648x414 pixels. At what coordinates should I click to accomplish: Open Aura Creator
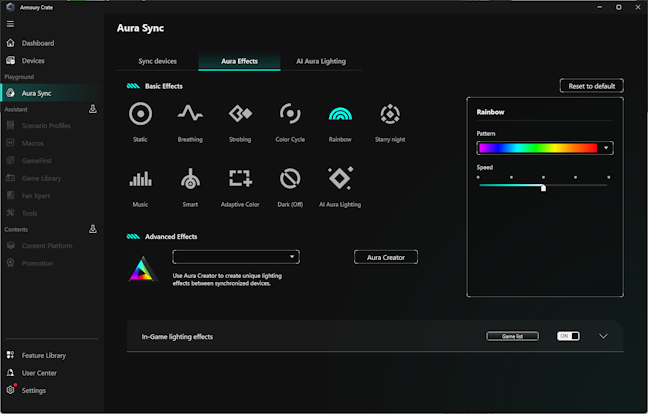coord(386,257)
